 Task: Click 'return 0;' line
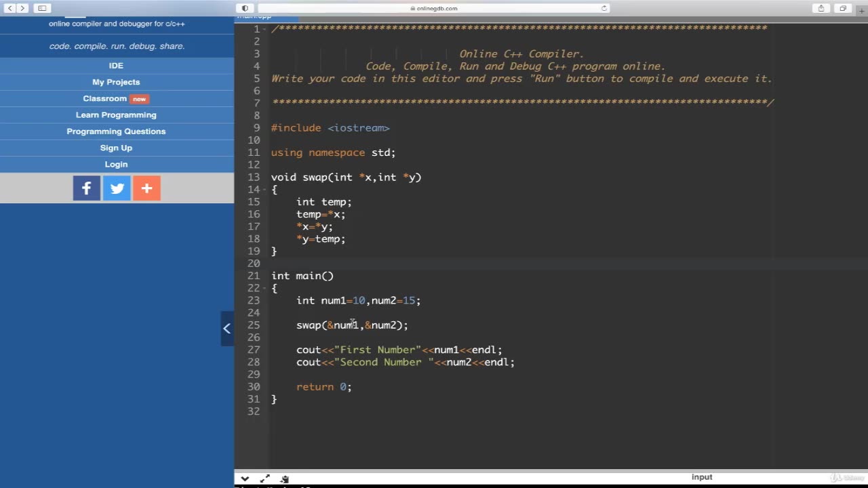click(323, 387)
